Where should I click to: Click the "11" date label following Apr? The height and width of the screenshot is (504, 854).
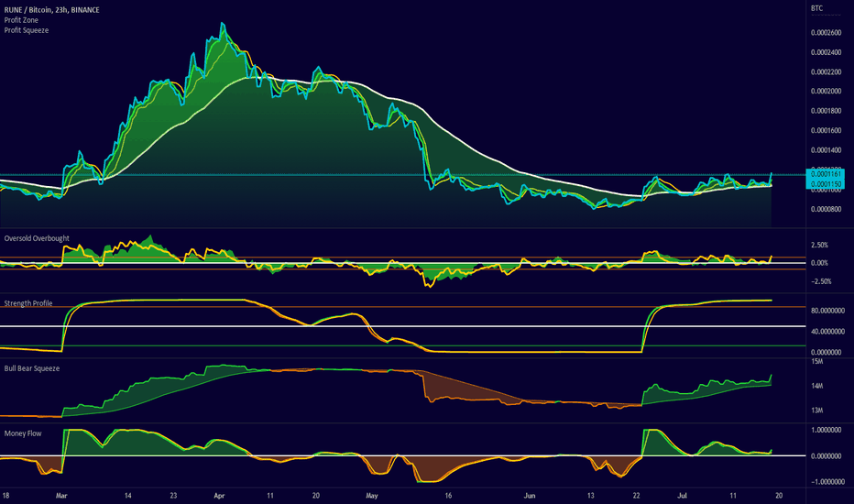point(269,495)
